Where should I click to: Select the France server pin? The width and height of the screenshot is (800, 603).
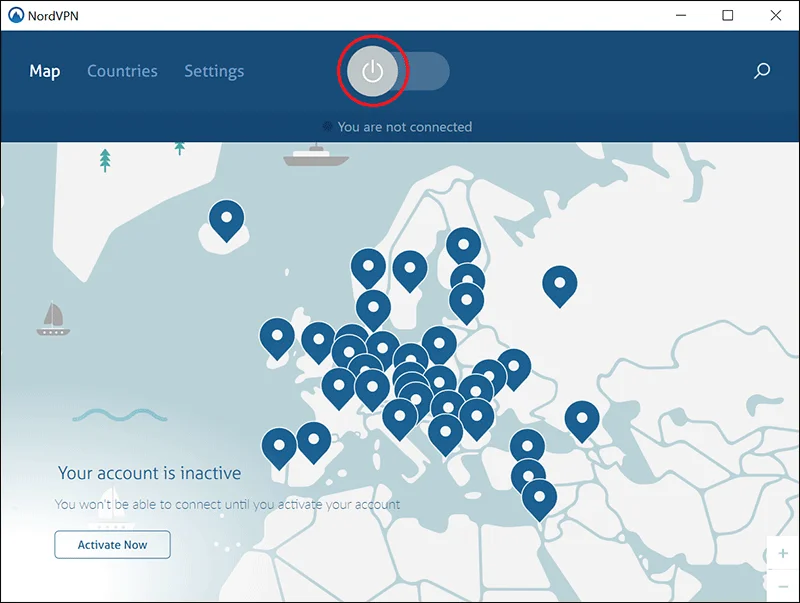pyautogui.click(x=339, y=389)
